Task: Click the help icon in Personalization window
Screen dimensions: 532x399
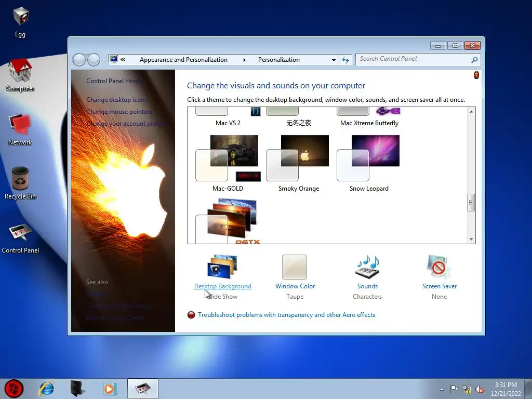Action: (476, 75)
